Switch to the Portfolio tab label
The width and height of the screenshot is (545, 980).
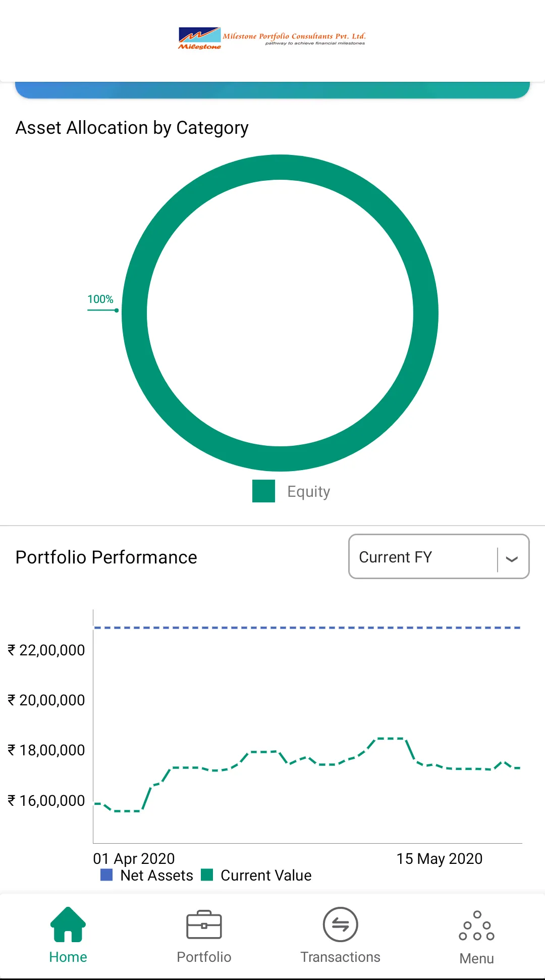pos(204,957)
